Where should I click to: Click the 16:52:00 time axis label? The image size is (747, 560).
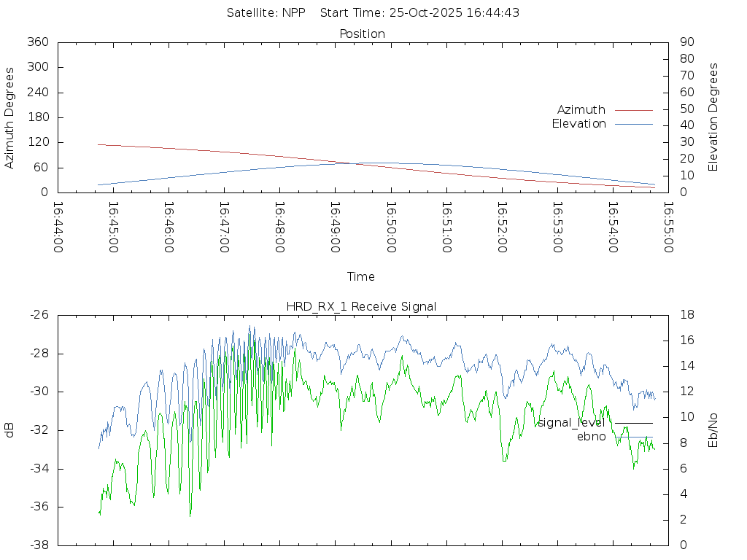501,227
